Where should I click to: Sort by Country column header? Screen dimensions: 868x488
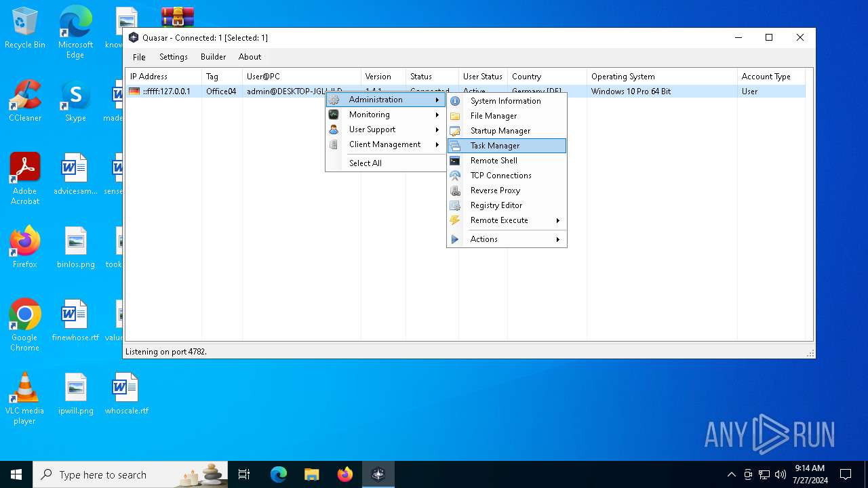pyautogui.click(x=547, y=77)
